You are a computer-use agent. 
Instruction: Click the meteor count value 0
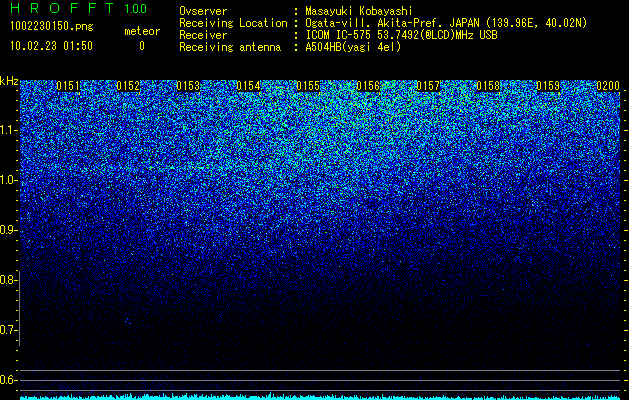point(142,46)
